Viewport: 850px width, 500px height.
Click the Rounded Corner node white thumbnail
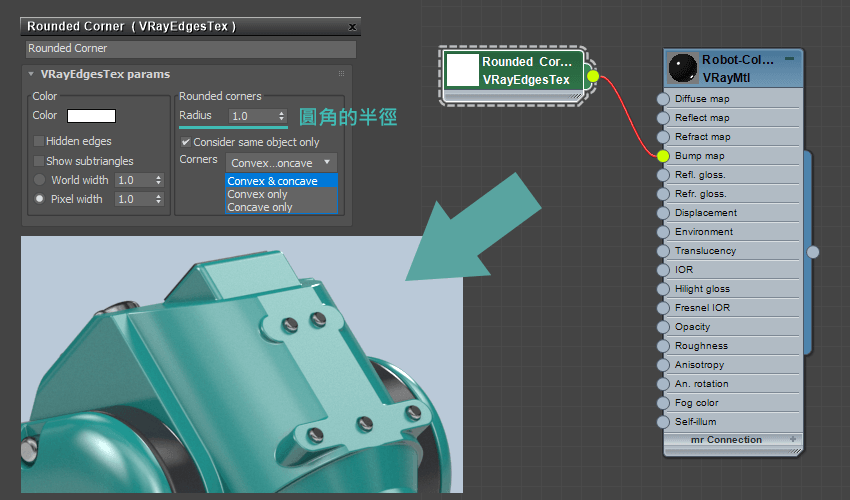click(462, 70)
